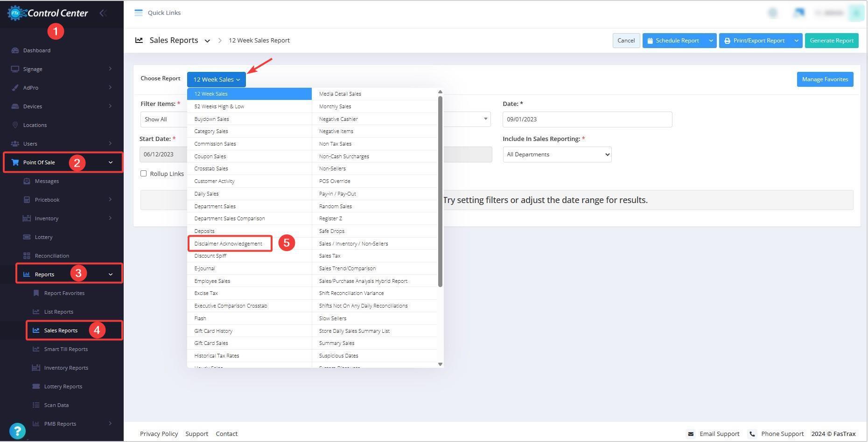Click the Phone Support handset icon

point(752,434)
